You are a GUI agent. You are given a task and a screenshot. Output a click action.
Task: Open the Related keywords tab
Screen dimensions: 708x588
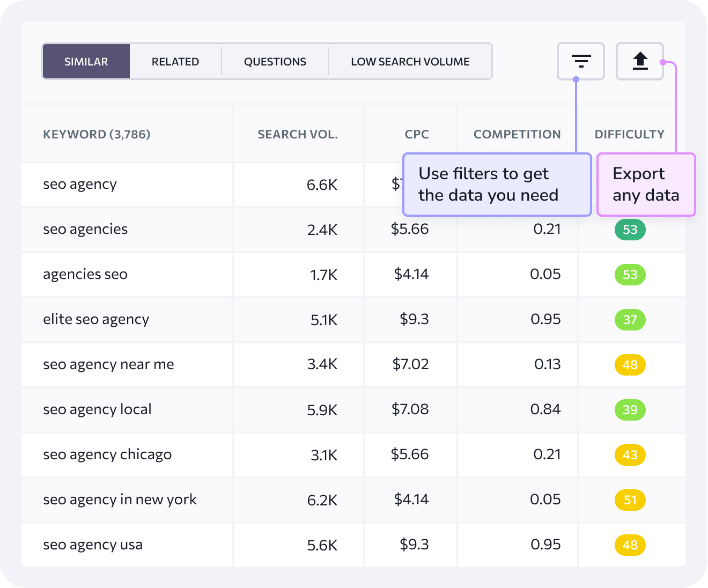point(175,62)
